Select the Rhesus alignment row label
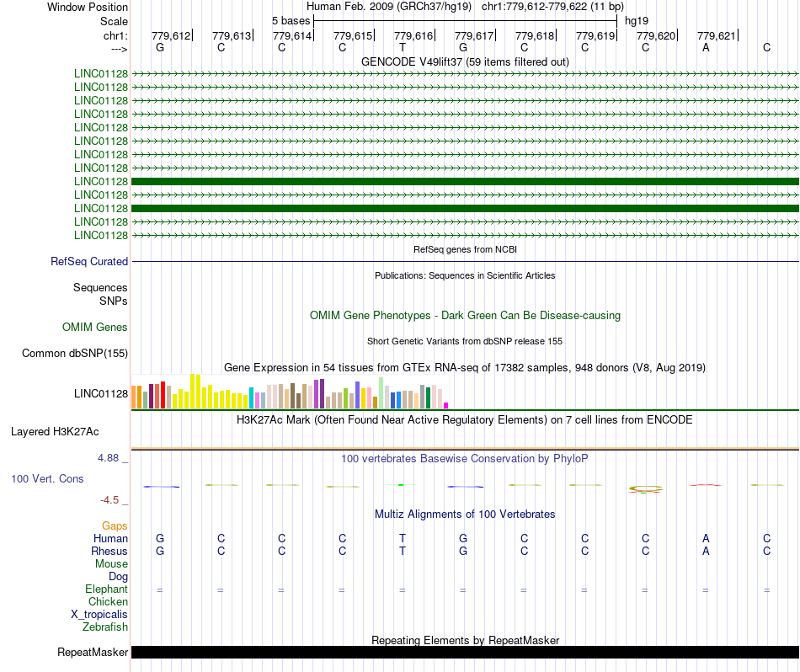 pyautogui.click(x=109, y=551)
